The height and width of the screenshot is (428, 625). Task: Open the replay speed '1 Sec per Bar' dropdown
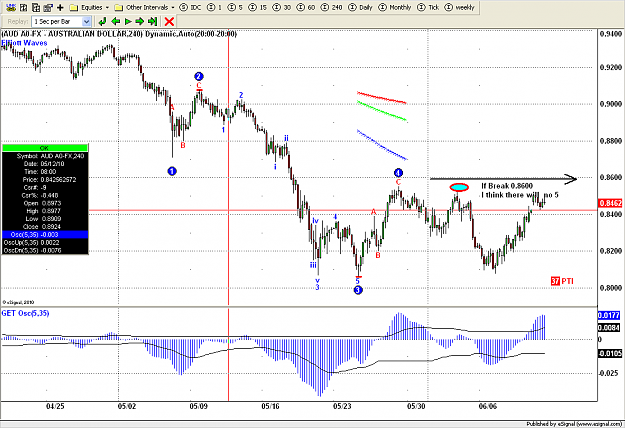62,22
